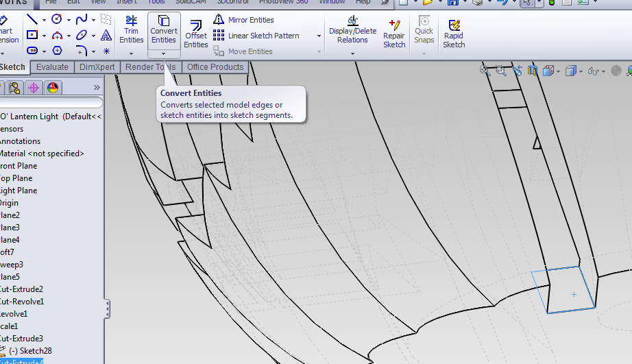The width and height of the screenshot is (632, 364).
Task: Expand the Circle tool dropdown arrow
Action: [69, 20]
